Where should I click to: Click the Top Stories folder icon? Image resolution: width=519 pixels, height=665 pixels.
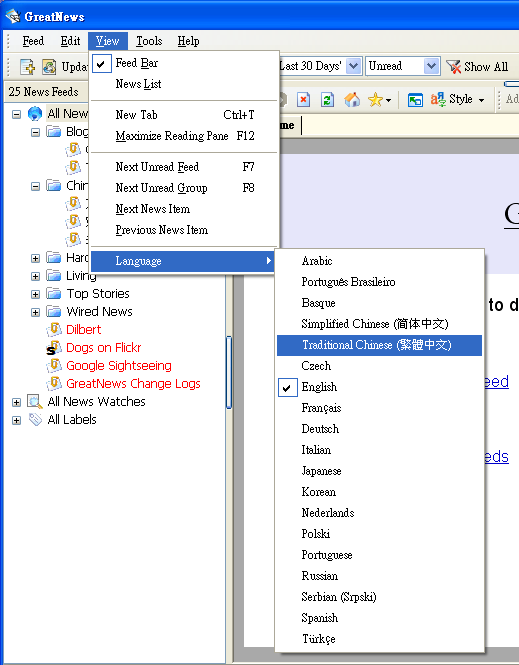pos(54,293)
